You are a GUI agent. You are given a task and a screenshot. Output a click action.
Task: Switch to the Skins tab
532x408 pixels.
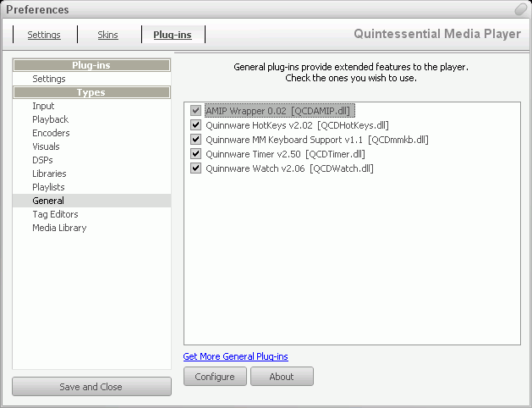point(108,35)
